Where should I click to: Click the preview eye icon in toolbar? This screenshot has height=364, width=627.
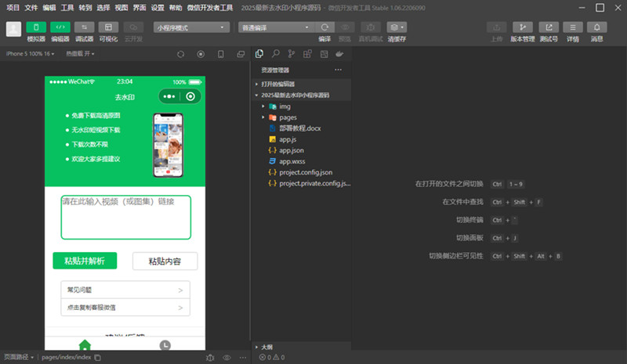345,27
